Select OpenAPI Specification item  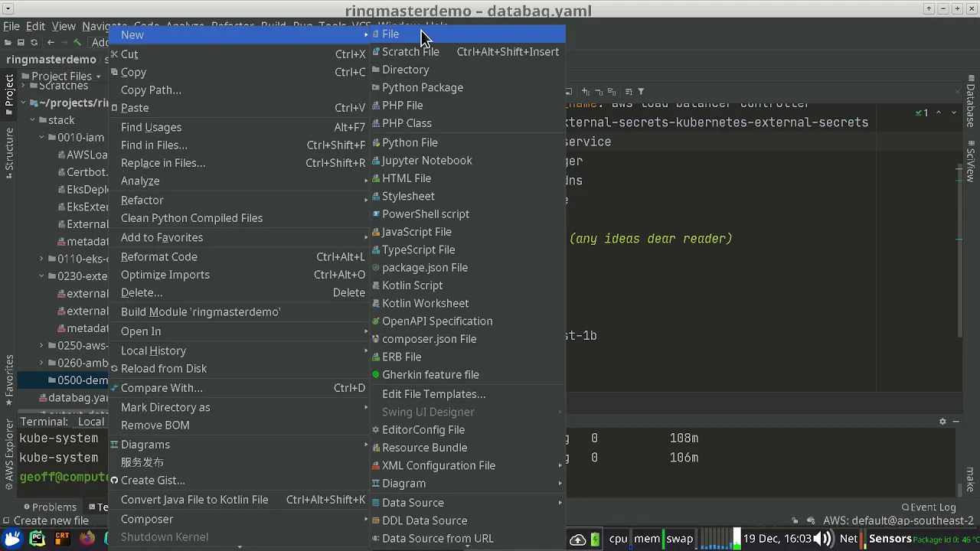coord(468,321)
